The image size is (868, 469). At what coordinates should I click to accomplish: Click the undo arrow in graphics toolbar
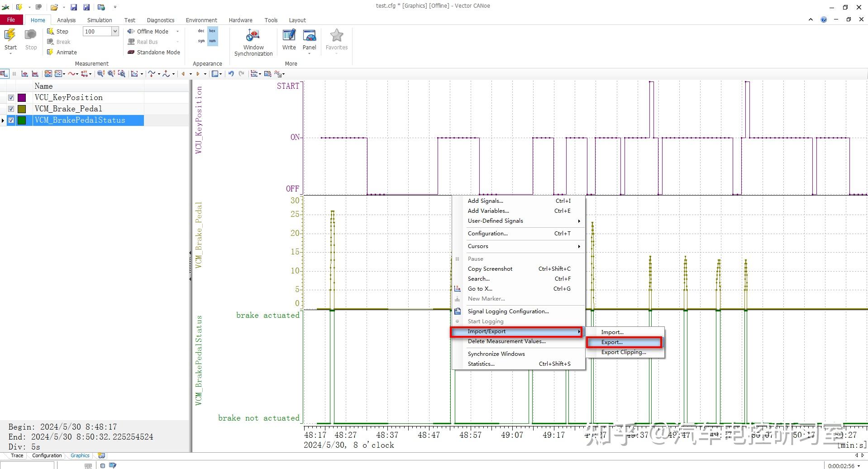click(x=231, y=74)
